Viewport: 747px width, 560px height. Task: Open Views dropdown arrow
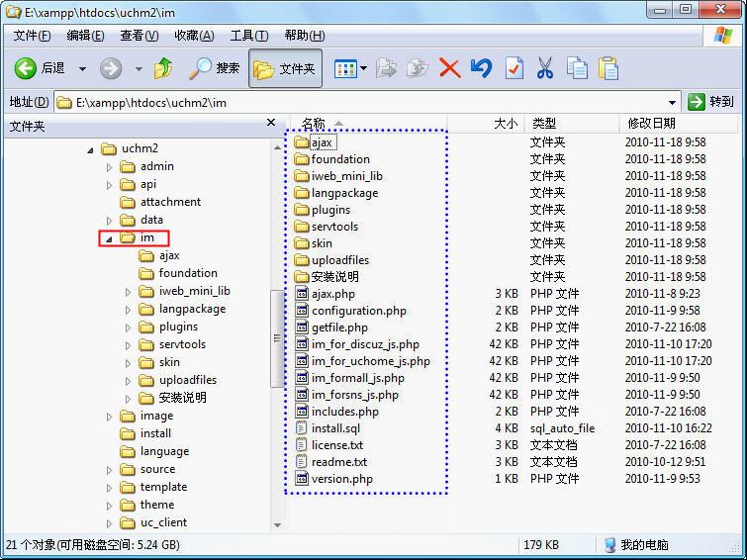pos(363,68)
